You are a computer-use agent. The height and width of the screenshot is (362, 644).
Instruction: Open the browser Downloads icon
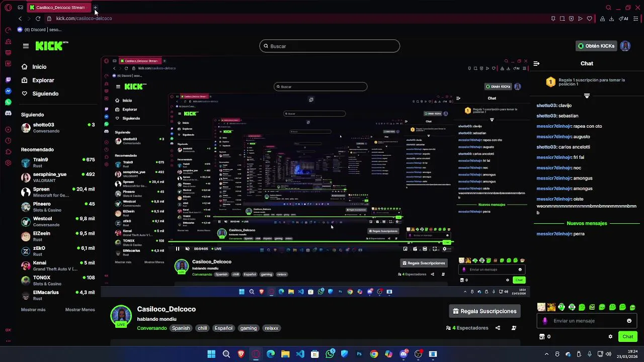[611, 19]
